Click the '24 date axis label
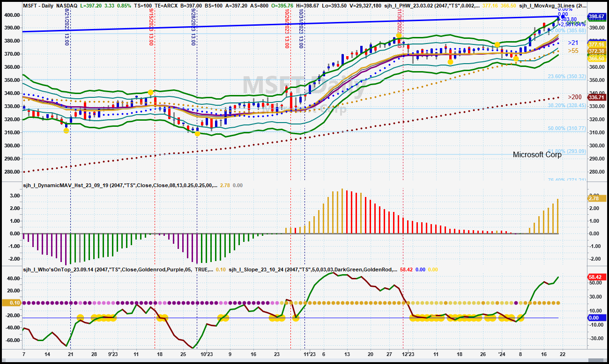This screenshot has height=364, width=609. (501, 355)
